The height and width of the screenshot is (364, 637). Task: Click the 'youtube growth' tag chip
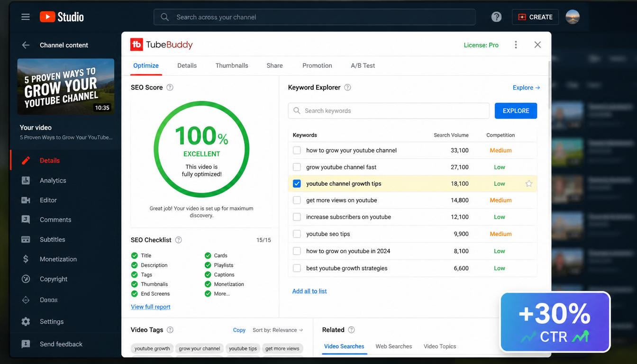coord(152,348)
